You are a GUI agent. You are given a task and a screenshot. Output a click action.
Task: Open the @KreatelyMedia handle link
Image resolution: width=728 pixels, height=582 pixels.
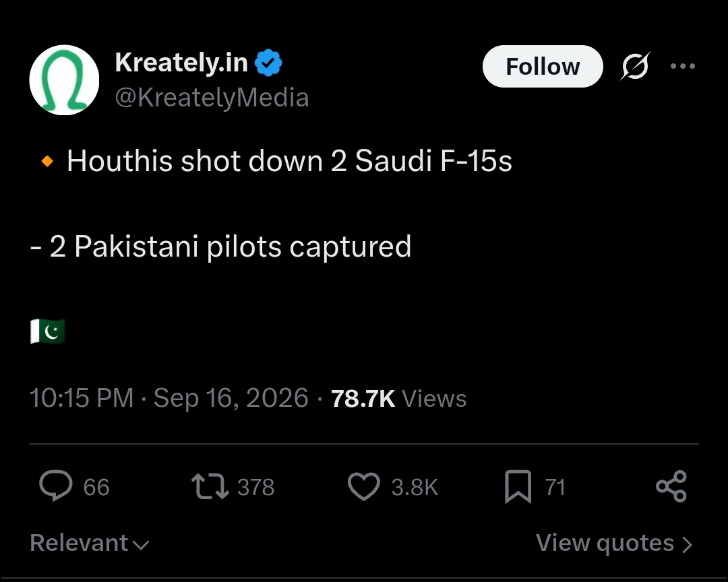coord(212,98)
